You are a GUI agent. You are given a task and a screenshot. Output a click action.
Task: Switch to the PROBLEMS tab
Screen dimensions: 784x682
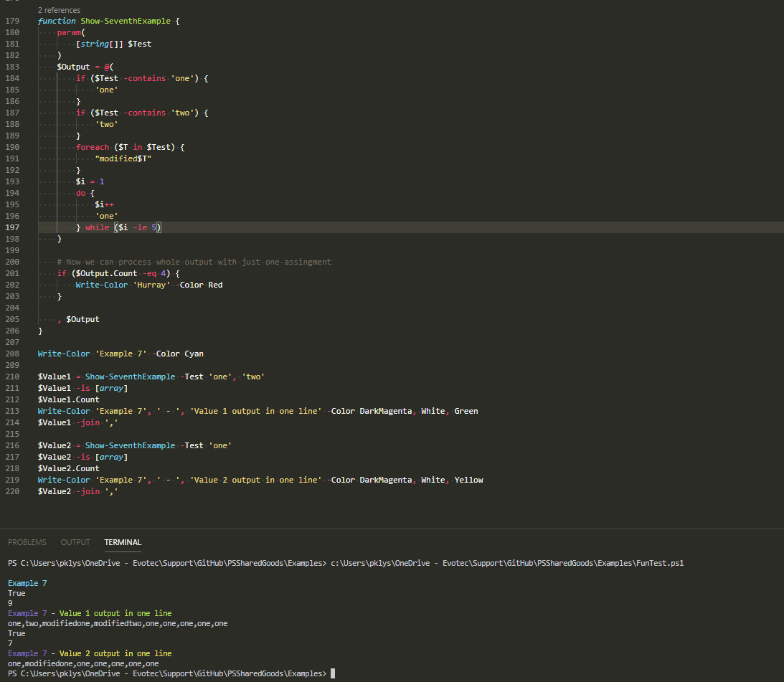pyautogui.click(x=27, y=542)
